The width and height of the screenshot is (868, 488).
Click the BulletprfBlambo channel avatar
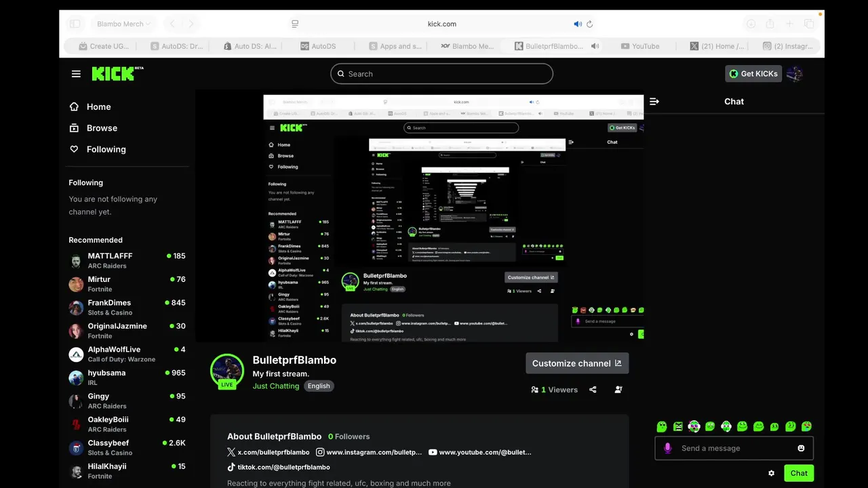(227, 371)
